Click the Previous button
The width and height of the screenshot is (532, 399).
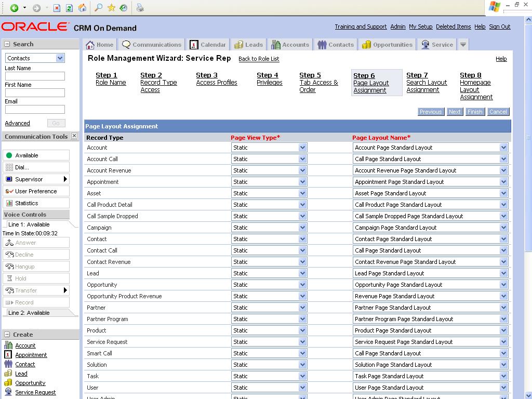coord(431,112)
